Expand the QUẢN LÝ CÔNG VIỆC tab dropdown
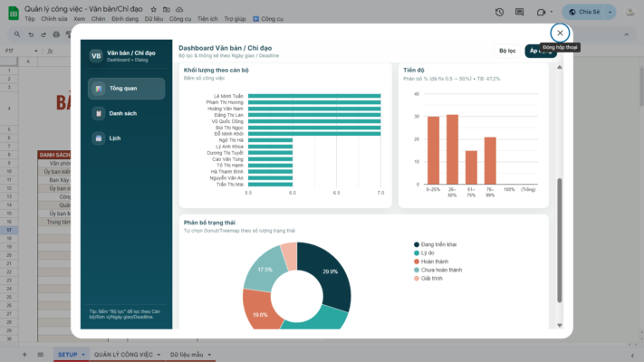This screenshot has width=644, height=362. coord(159,355)
